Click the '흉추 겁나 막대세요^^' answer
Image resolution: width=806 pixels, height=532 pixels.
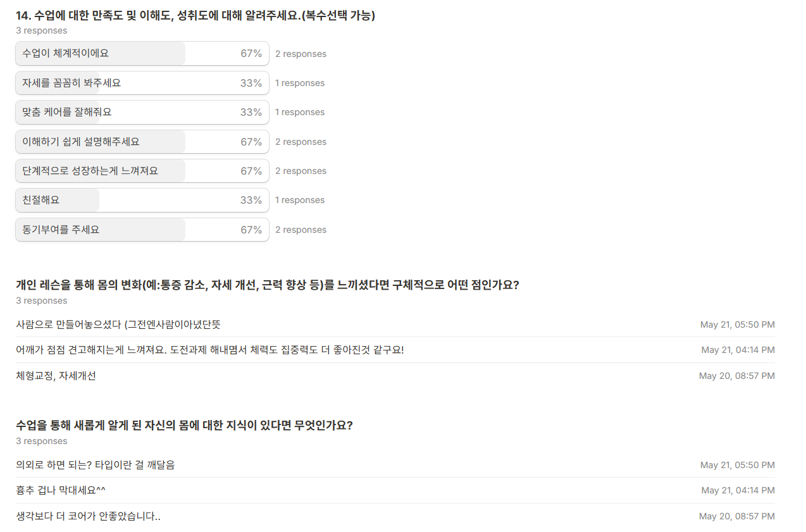tap(61, 490)
